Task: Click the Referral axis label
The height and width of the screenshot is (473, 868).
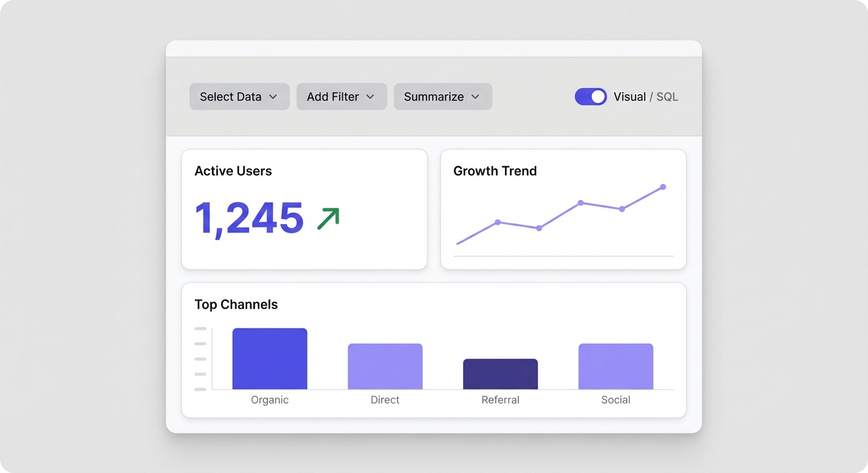Action: pyautogui.click(x=500, y=400)
